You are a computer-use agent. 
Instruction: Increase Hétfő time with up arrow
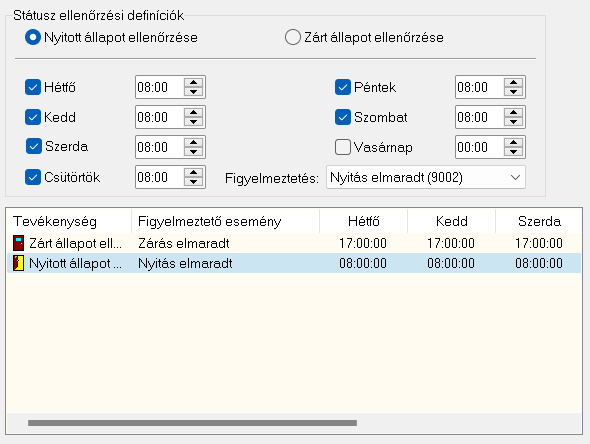click(x=193, y=83)
